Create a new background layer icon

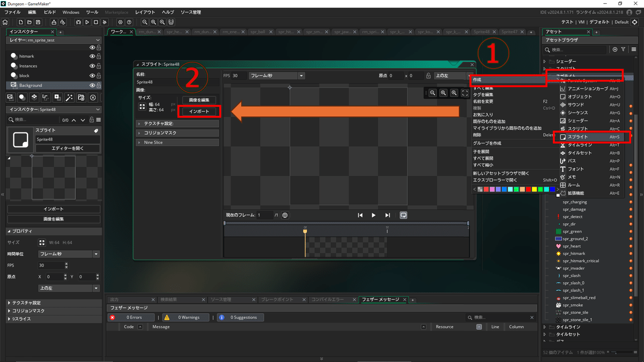pos(10,97)
